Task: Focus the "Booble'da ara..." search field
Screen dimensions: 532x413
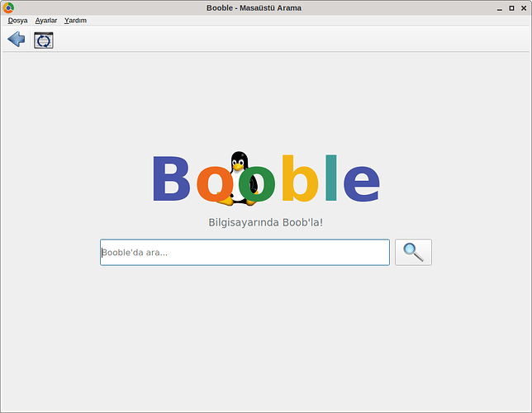Action: [x=245, y=253]
